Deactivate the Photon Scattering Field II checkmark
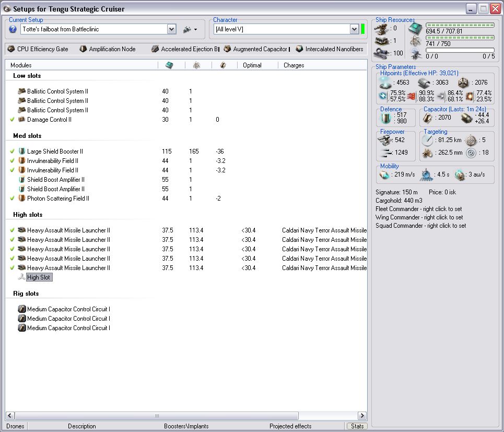Viewport: 504px width, 432px height. click(12, 199)
